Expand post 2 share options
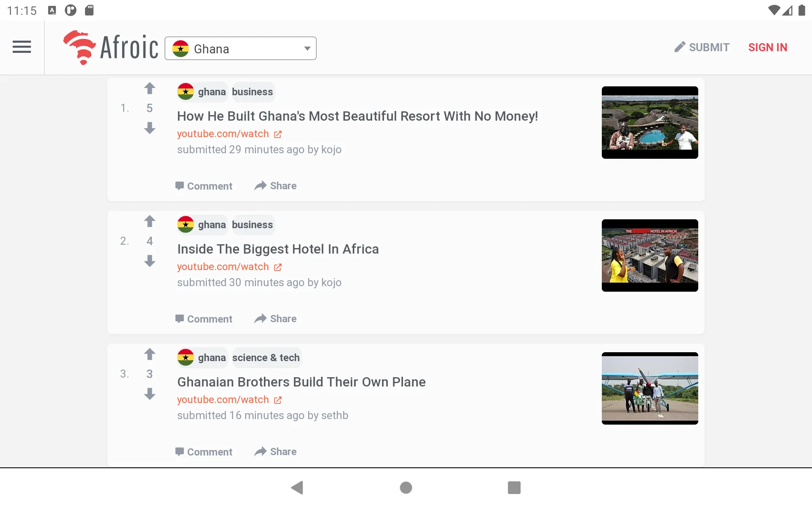Image resolution: width=812 pixels, height=508 pixels. point(275,318)
